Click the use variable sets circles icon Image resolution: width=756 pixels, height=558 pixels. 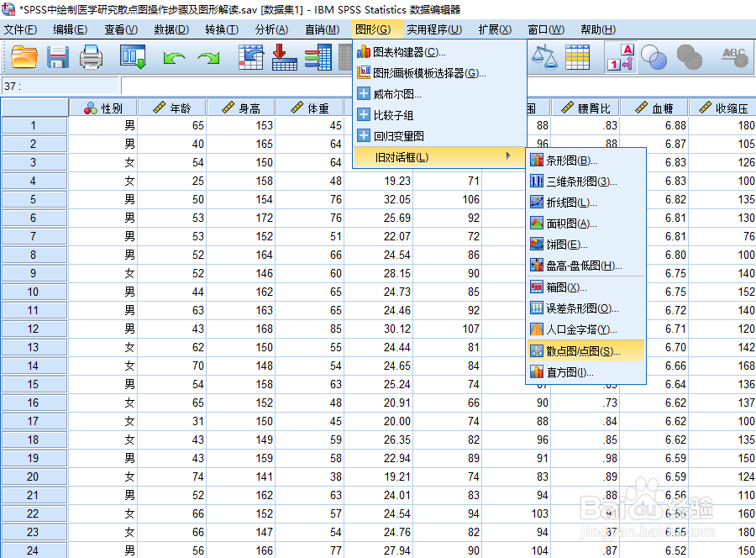coord(654,57)
